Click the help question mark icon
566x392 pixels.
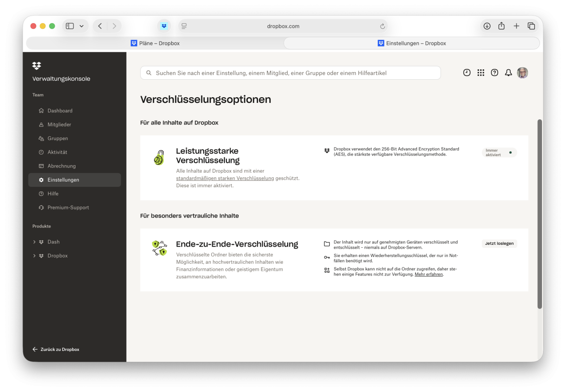point(494,73)
